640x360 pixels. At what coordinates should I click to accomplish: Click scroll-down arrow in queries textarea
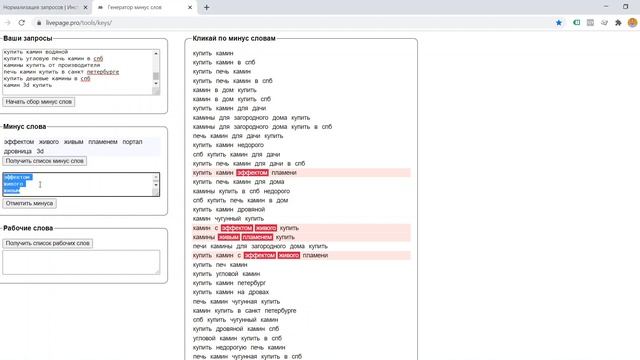[156, 84]
